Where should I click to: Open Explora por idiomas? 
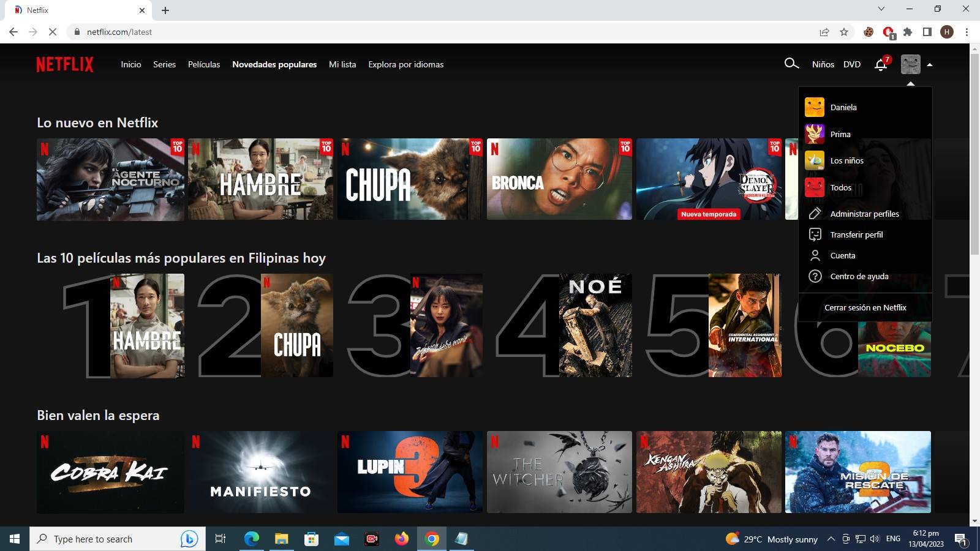405,64
